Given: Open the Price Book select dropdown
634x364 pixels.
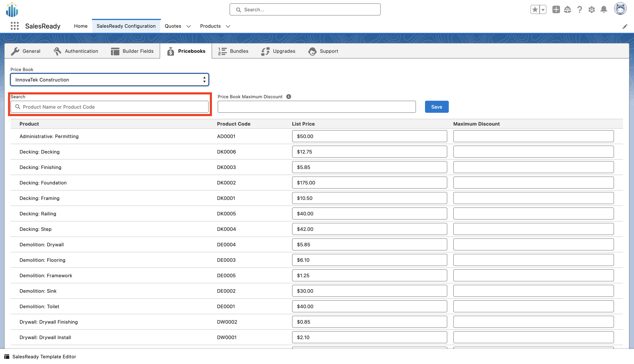Looking at the screenshot, I should [109, 80].
